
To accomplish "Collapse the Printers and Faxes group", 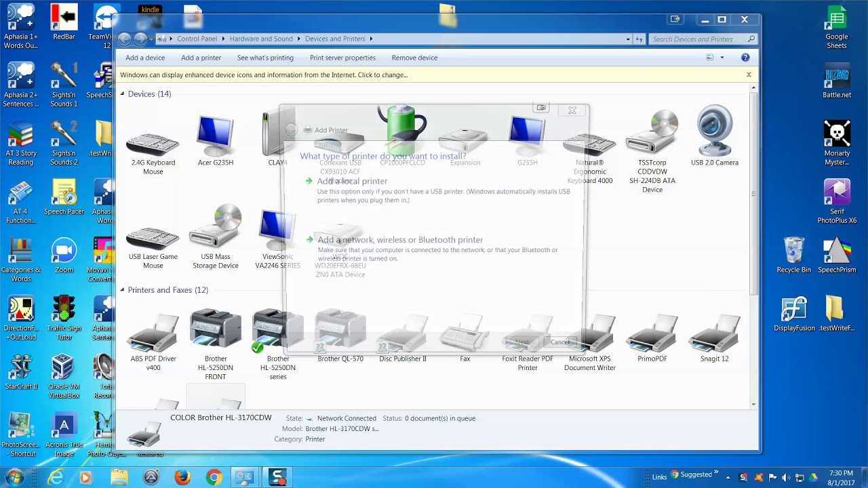I will click(x=122, y=290).
